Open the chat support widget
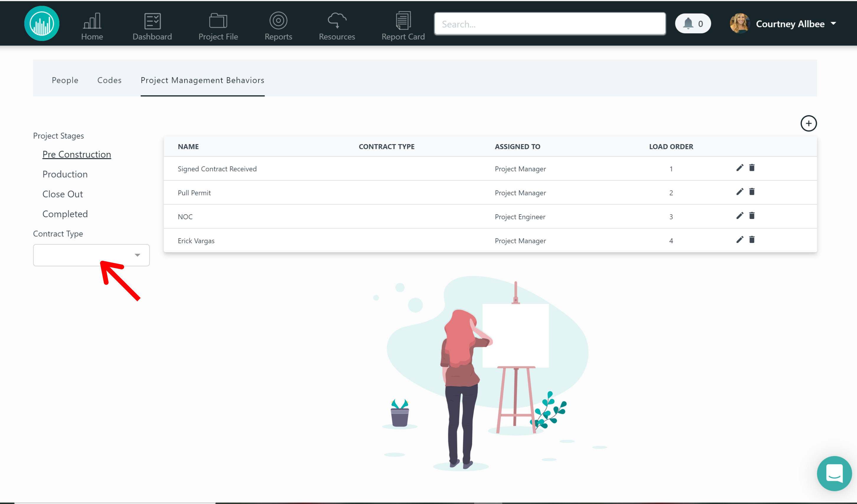Image resolution: width=857 pixels, height=504 pixels. click(834, 473)
